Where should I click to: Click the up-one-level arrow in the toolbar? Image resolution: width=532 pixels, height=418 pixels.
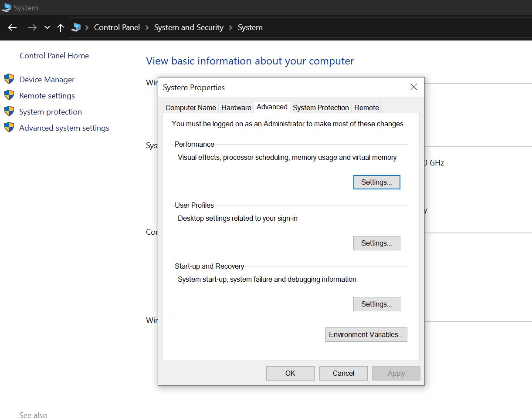tap(60, 27)
